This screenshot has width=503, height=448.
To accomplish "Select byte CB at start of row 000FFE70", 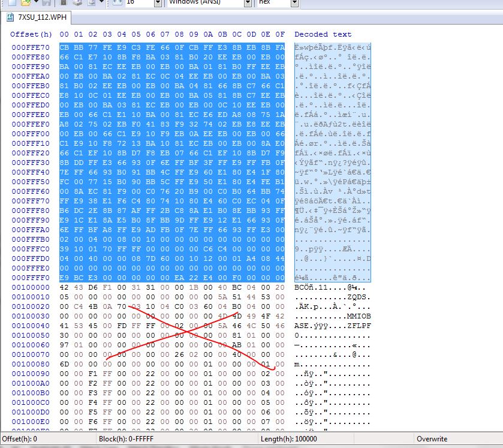I will pyautogui.click(x=64, y=47).
